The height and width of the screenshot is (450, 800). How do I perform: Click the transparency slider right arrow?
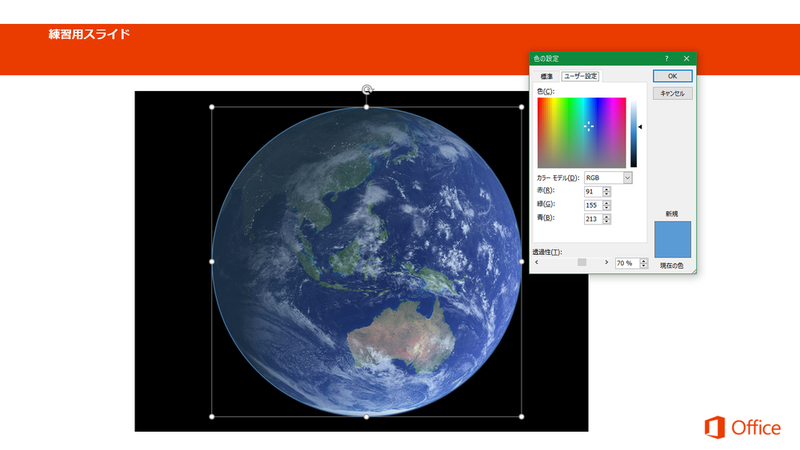coord(609,262)
